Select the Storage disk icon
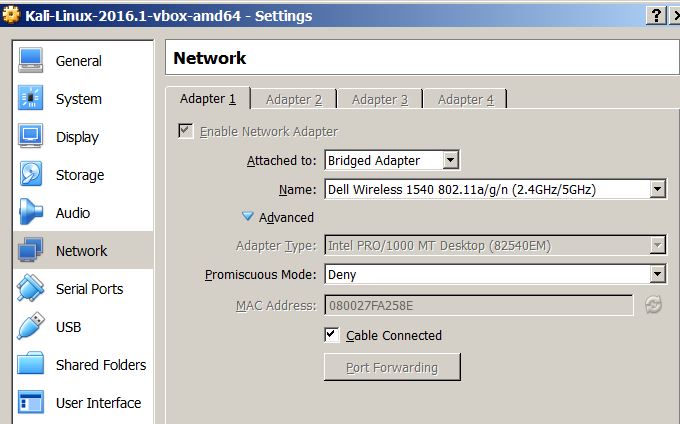This screenshot has height=424, width=680. pyautogui.click(x=31, y=175)
